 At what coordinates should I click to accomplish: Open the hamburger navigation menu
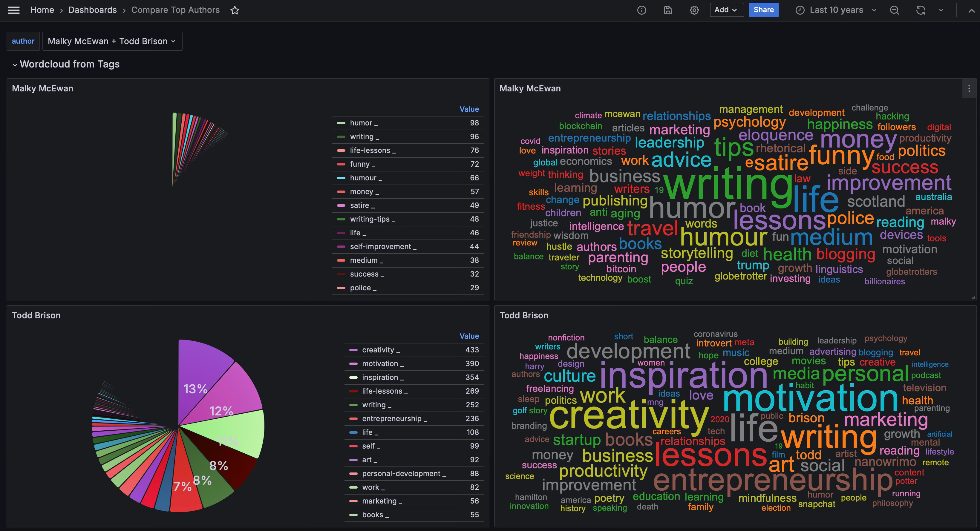tap(14, 10)
